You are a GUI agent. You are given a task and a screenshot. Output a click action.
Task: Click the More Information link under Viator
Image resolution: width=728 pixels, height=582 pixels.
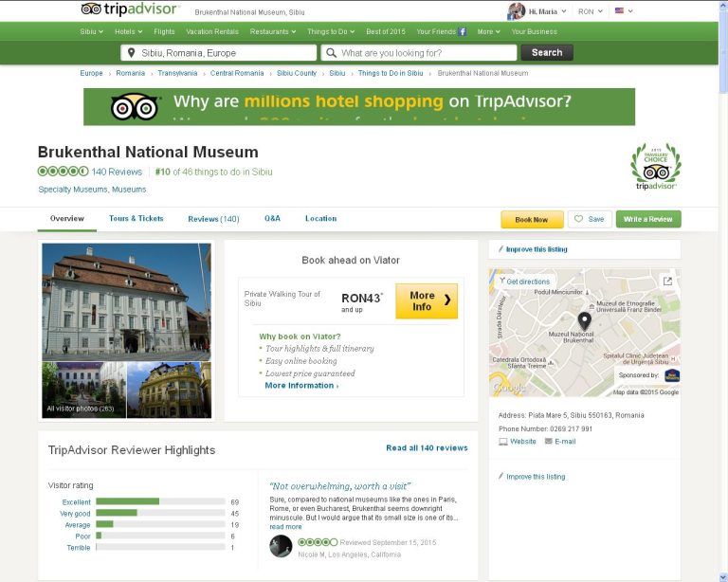point(301,385)
